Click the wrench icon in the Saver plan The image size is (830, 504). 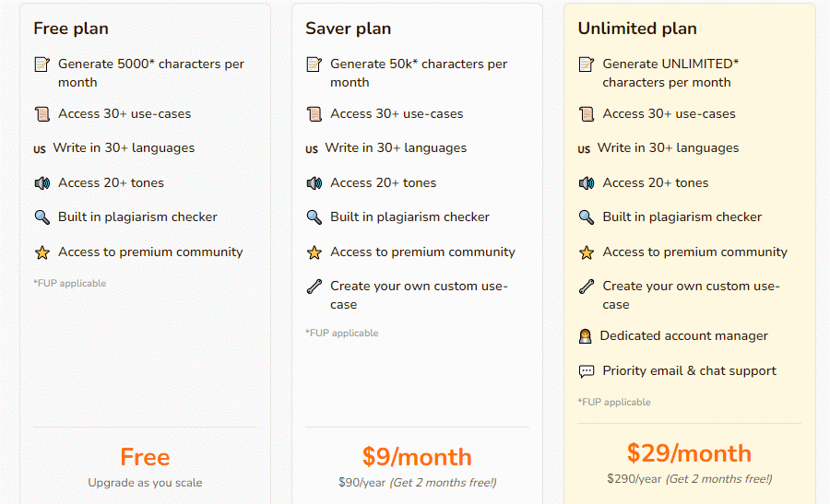pos(314,287)
